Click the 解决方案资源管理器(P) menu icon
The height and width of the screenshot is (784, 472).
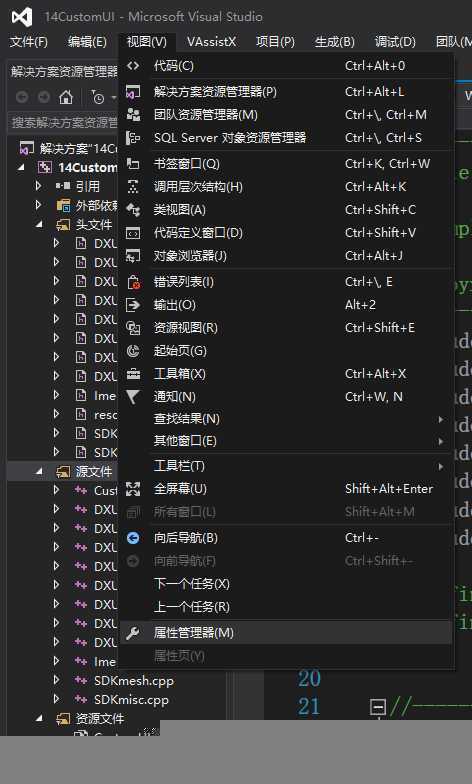133,92
